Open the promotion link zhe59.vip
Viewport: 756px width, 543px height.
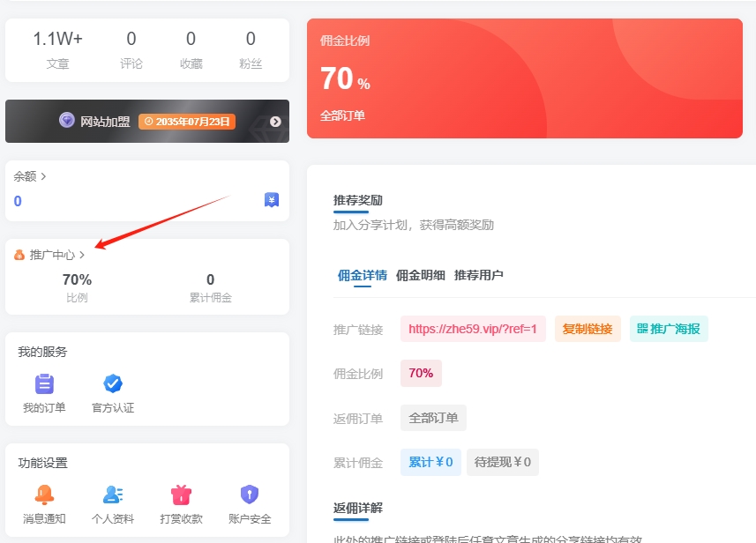pos(473,329)
